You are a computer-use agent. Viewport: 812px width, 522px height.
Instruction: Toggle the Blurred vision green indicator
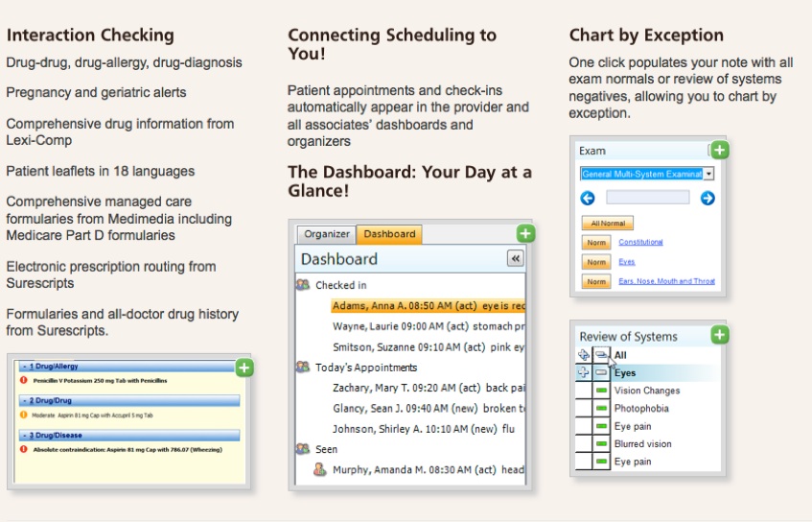pyautogui.click(x=602, y=444)
